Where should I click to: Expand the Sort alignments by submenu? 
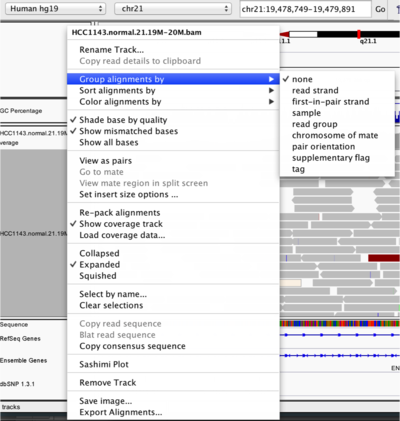(x=173, y=90)
